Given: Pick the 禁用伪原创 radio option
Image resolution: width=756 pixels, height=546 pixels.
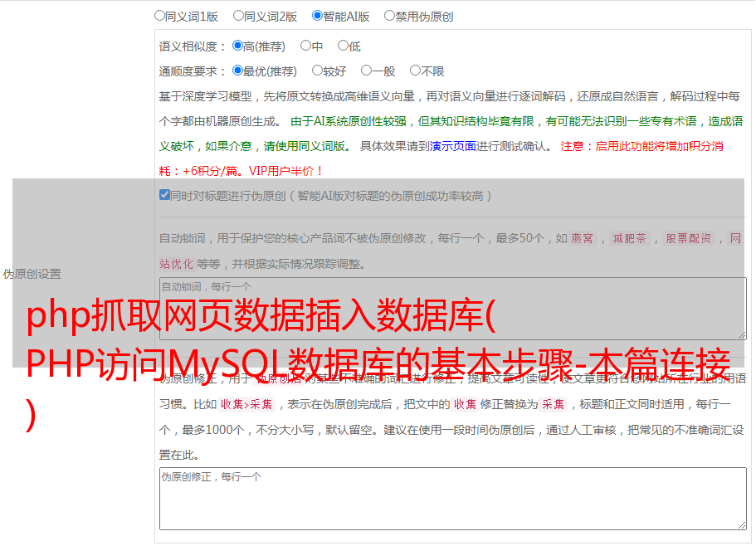Looking at the screenshot, I should (389, 16).
